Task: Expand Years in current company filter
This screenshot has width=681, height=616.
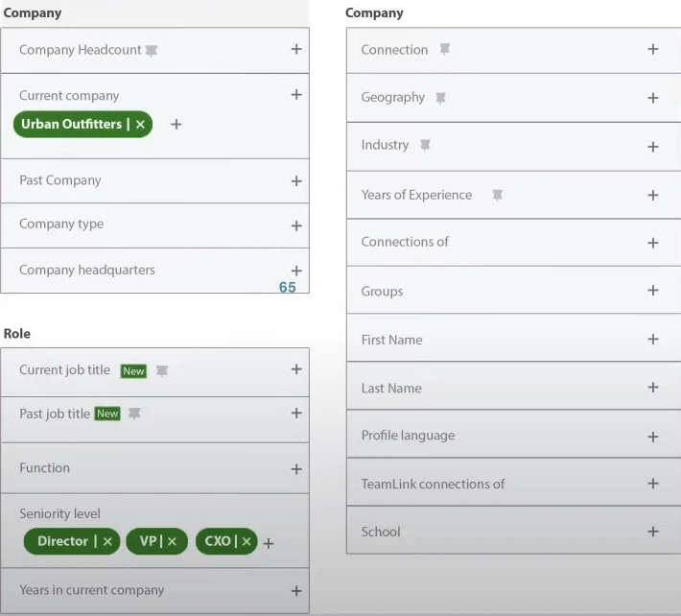Action: pos(296,591)
